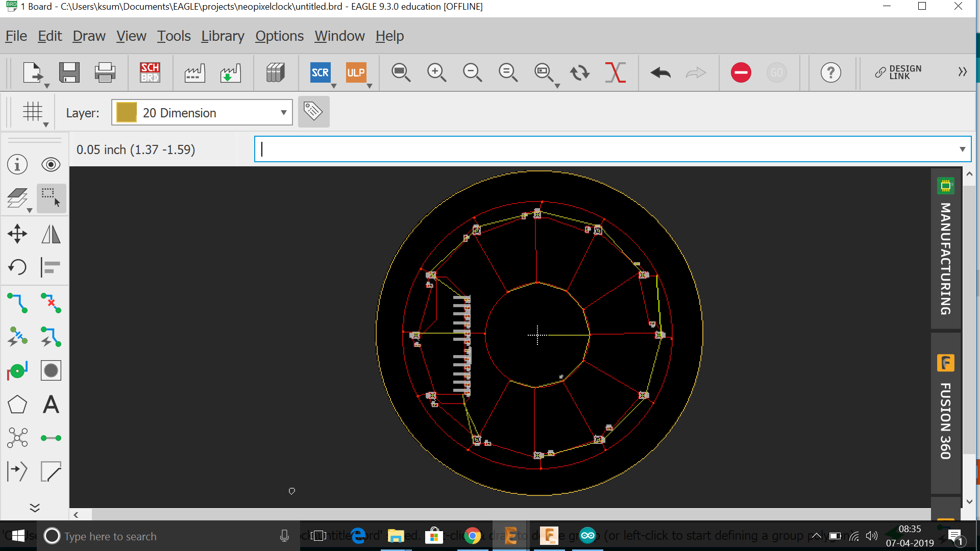
Task: Choose the Route airwire tool
Action: [x=17, y=303]
